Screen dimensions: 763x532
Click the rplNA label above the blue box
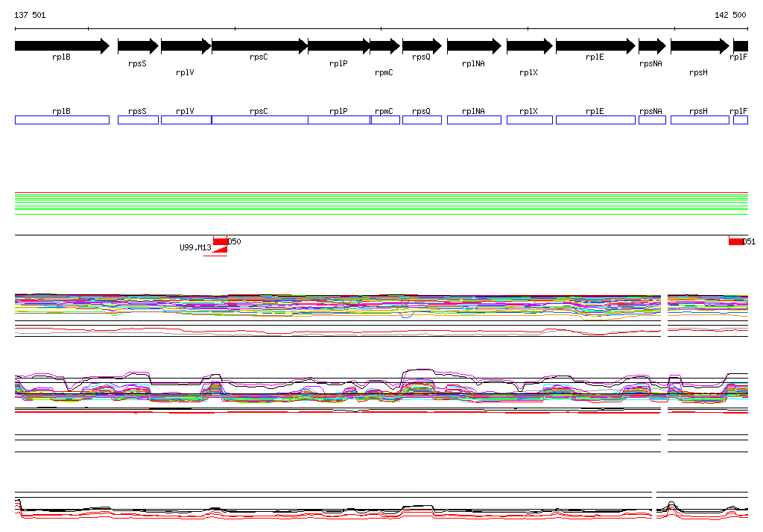click(473, 112)
